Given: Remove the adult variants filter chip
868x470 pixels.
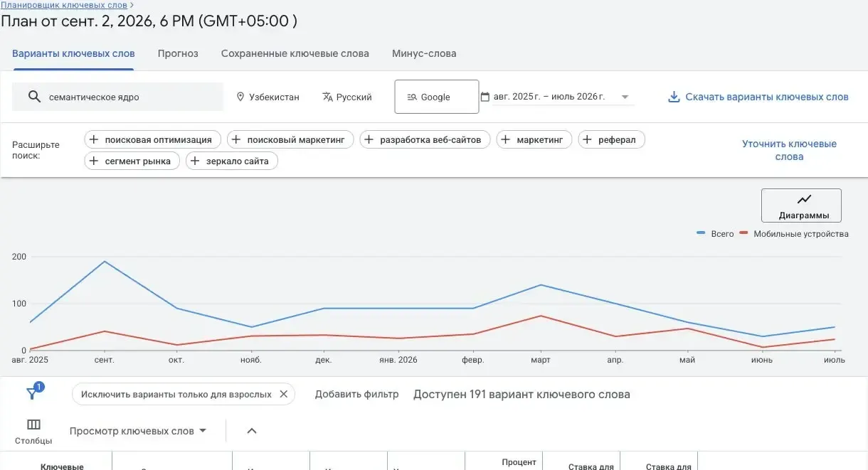Looking at the screenshot, I should point(283,394).
